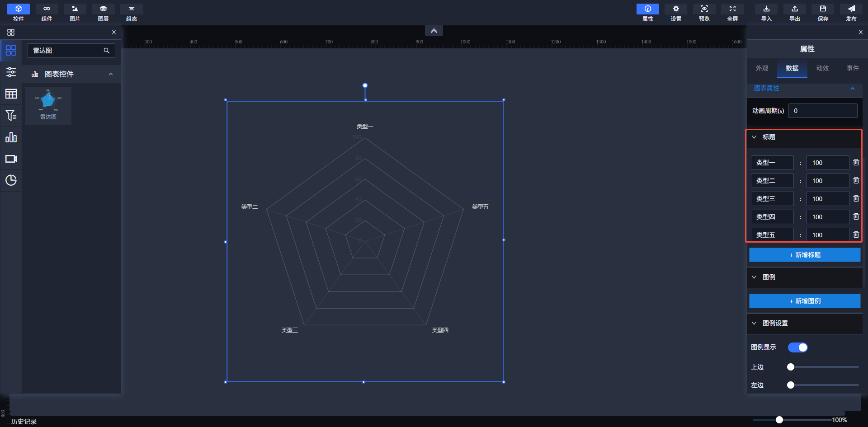Collapse the 图例设置 section
The height and width of the screenshot is (427, 868).
[754, 323]
